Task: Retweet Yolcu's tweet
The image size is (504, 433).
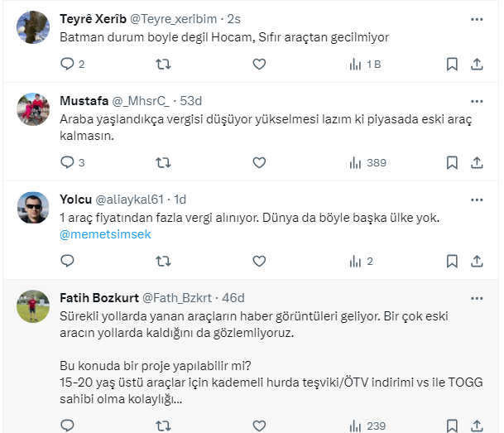Action: tap(163, 261)
